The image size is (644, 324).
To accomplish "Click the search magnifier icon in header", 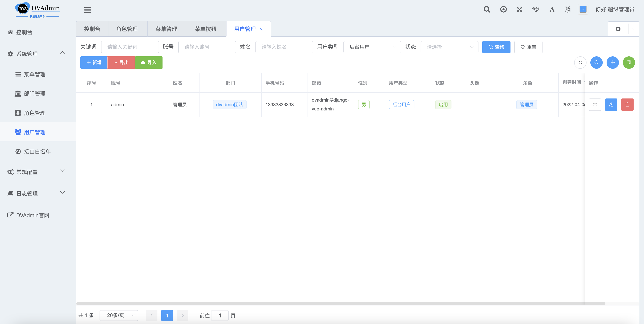I will click(487, 9).
